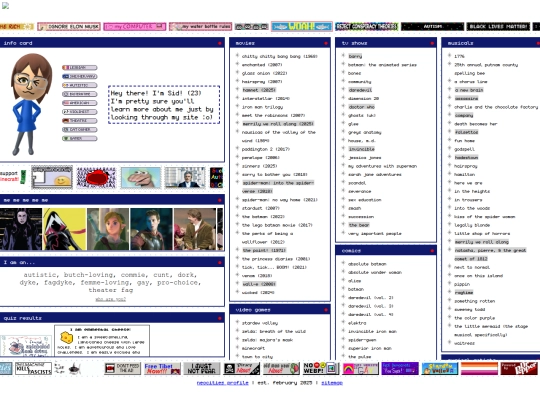Click the THEATRE pill badge in info card
Screen dimensions: 540x405
(x=80, y=121)
